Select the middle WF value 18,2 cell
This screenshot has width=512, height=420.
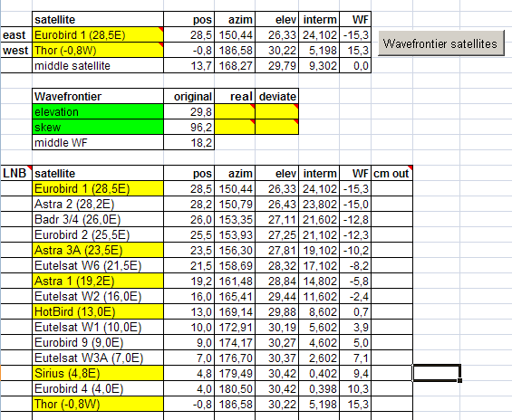click(189, 142)
